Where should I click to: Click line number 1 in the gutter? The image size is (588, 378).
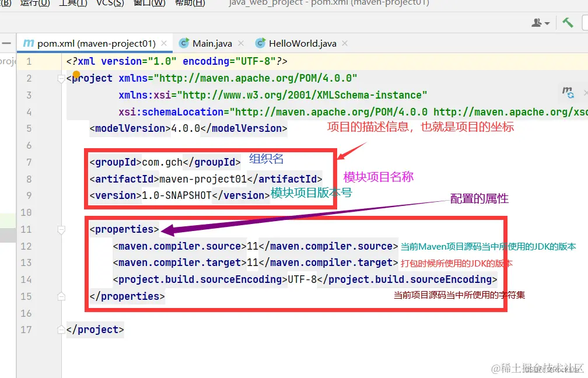29,61
